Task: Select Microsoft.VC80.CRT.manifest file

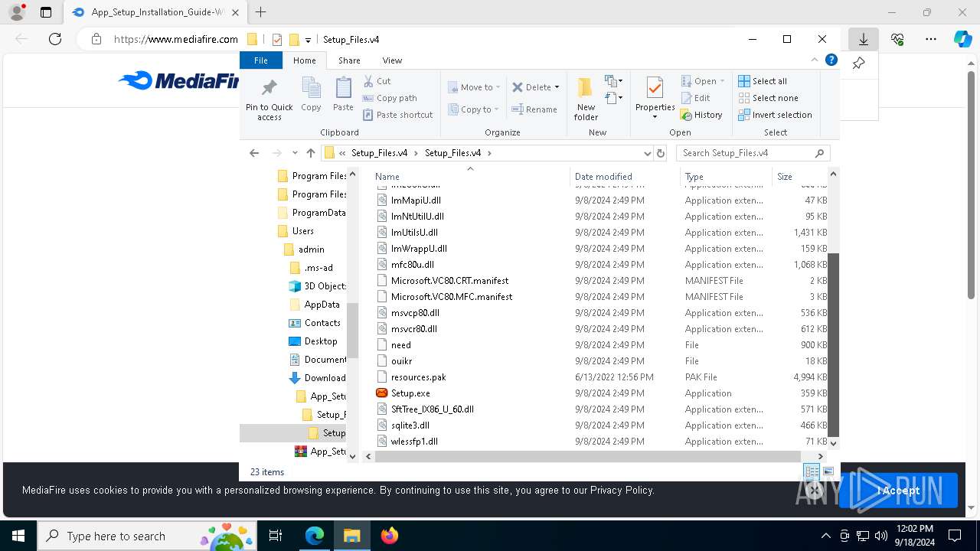Action: (449, 281)
